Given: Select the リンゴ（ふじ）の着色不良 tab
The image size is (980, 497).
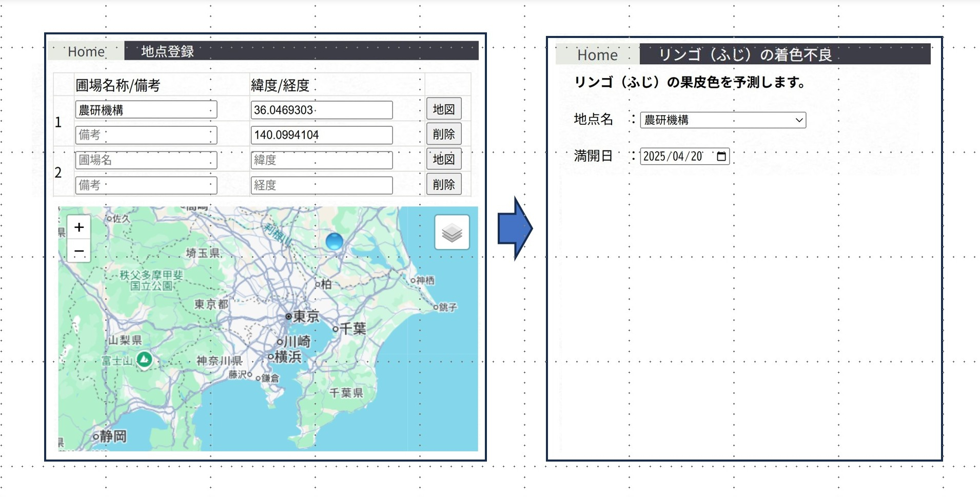Looking at the screenshot, I should (745, 55).
